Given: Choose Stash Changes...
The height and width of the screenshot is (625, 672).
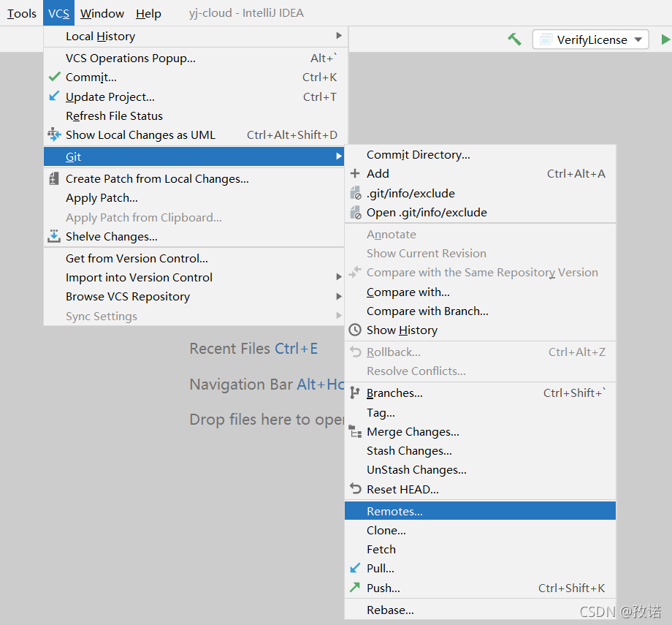Looking at the screenshot, I should pyautogui.click(x=480, y=450).
